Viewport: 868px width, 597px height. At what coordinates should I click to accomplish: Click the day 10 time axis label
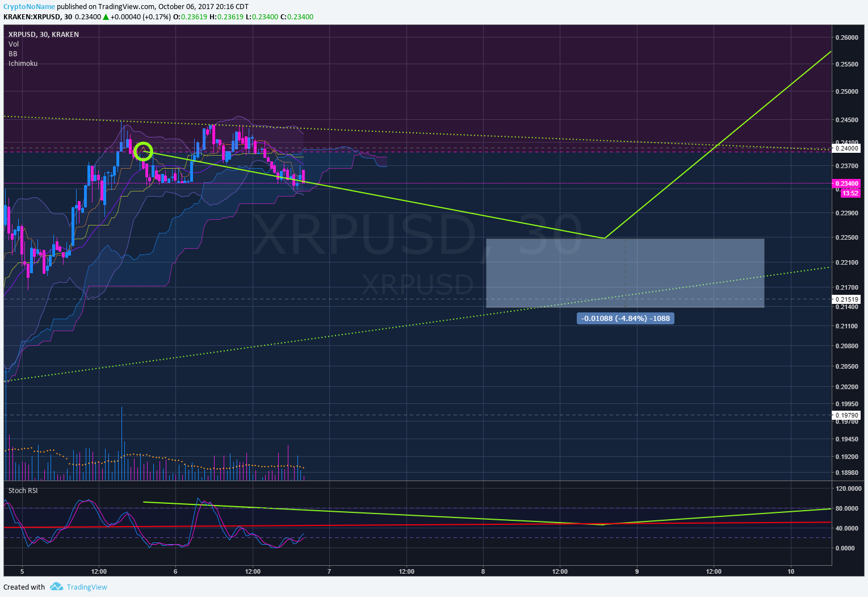point(791,572)
